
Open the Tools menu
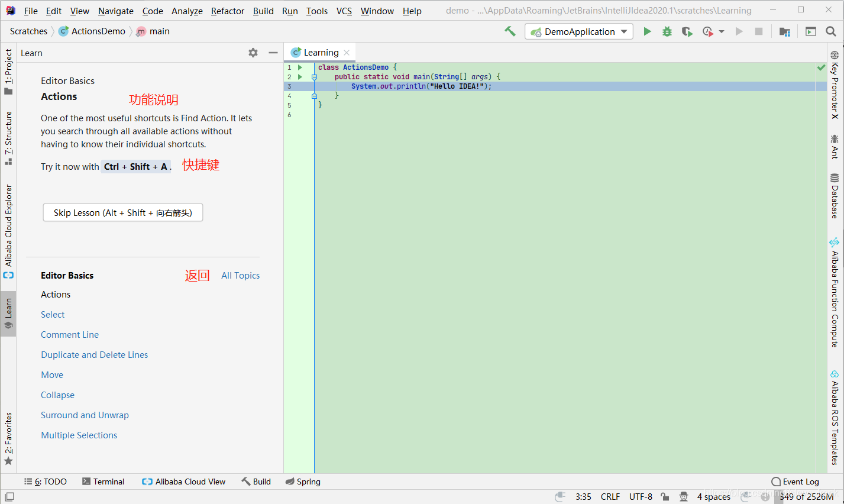click(x=317, y=11)
